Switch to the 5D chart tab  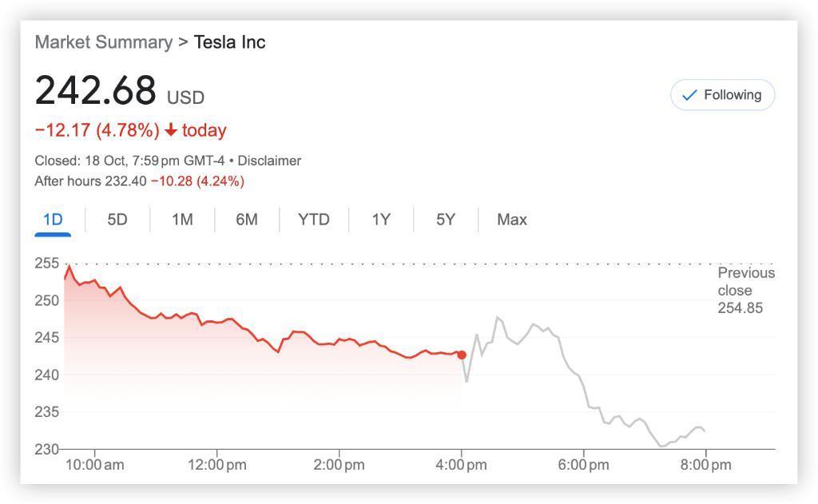click(117, 220)
